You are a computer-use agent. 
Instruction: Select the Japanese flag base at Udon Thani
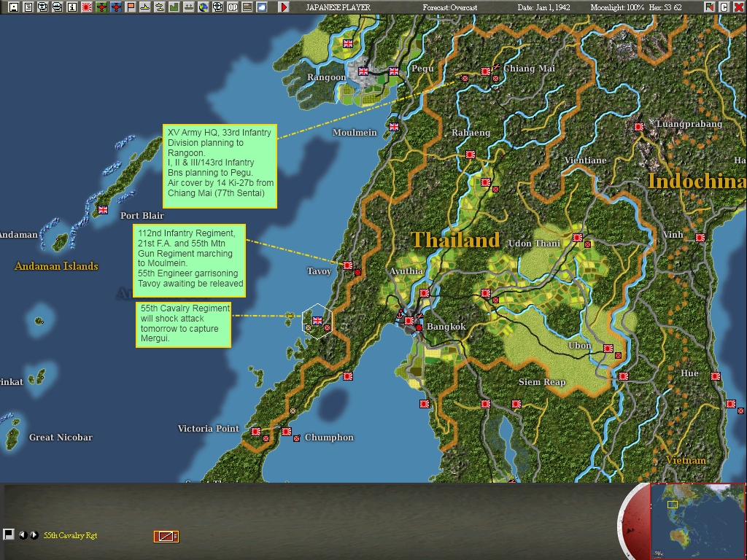tap(578, 237)
